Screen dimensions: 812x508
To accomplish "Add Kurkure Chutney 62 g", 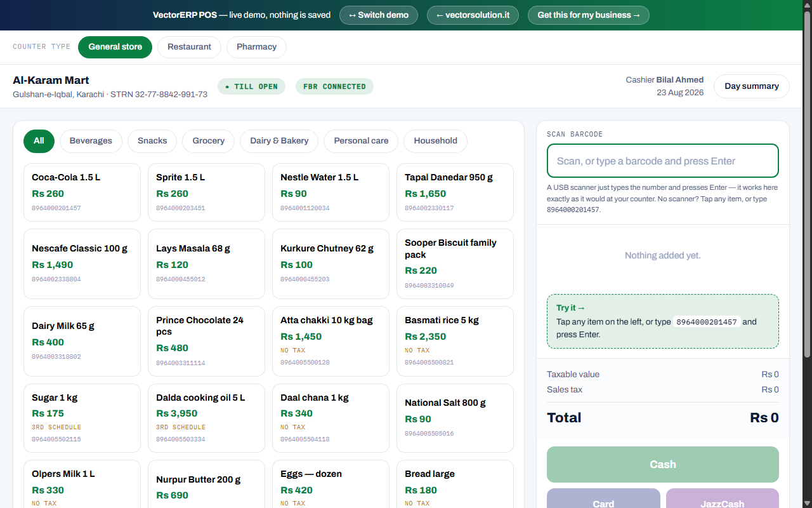I will 331,264.
